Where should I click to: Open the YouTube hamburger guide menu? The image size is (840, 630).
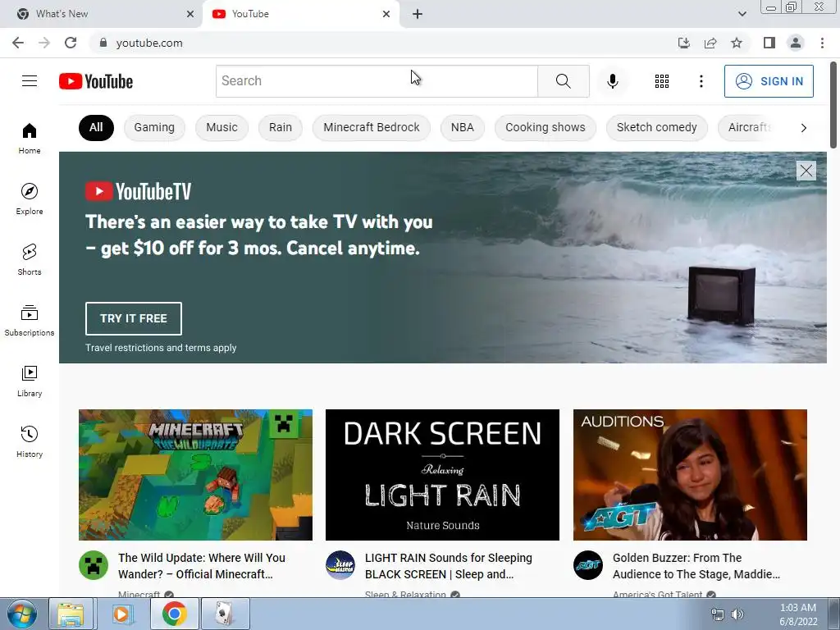[x=30, y=81]
